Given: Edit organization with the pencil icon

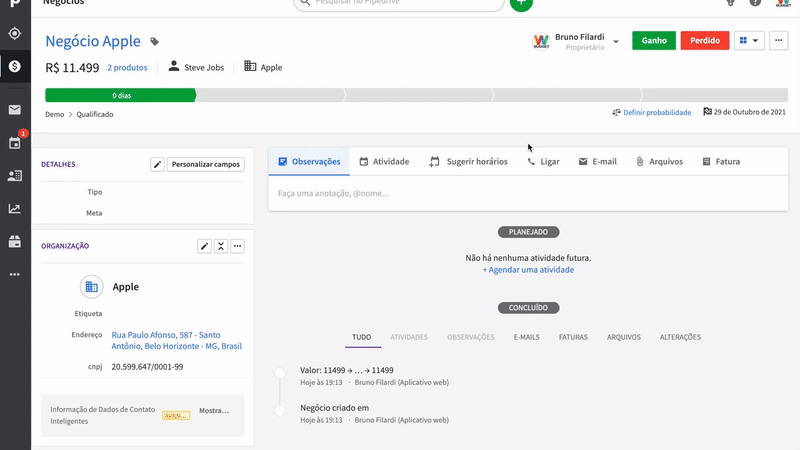Looking at the screenshot, I should click(204, 246).
